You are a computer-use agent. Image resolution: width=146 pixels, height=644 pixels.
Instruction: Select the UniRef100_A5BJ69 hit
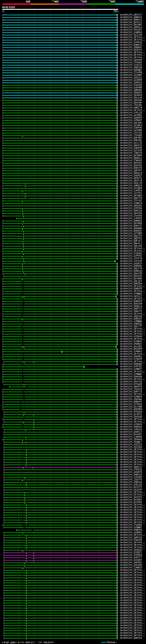[131, 67]
